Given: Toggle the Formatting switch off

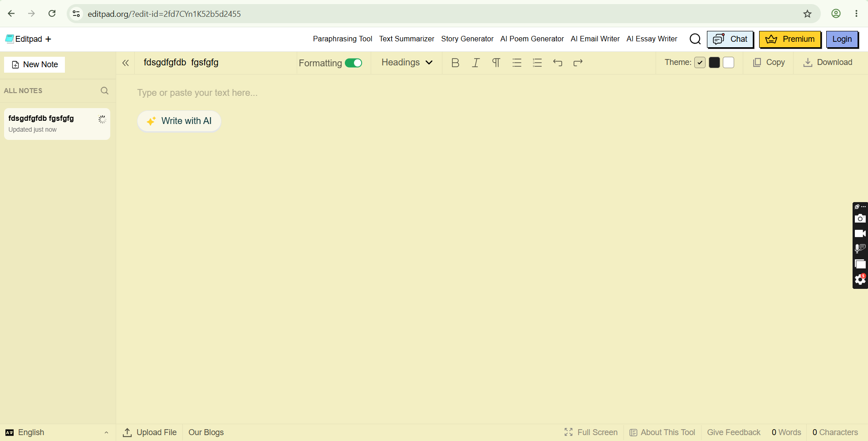Looking at the screenshot, I should pyautogui.click(x=353, y=63).
